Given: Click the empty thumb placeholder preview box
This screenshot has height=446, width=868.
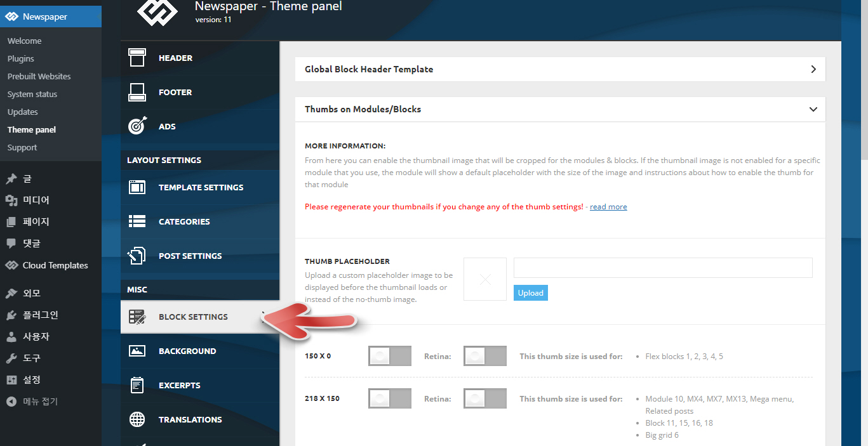Looking at the screenshot, I should (x=485, y=279).
